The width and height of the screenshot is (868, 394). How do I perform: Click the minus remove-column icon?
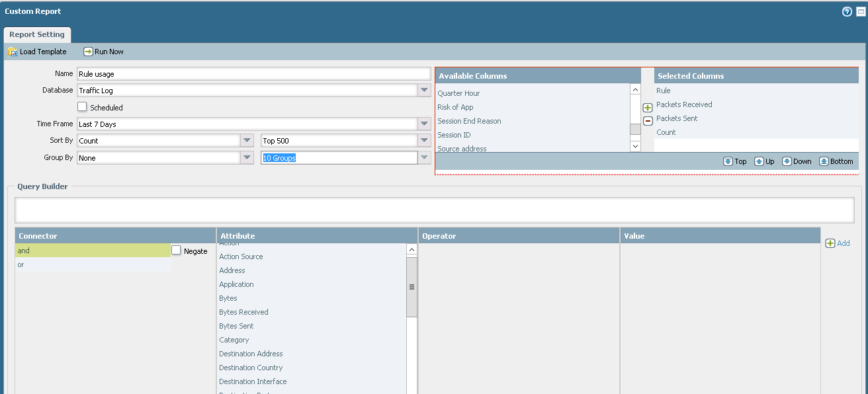click(648, 121)
